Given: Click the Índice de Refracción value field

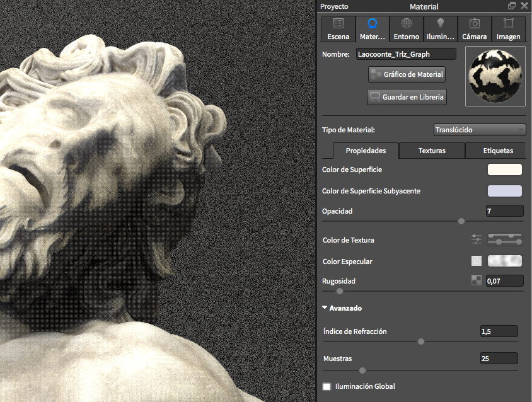Looking at the screenshot, I should [x=499, y=331].
